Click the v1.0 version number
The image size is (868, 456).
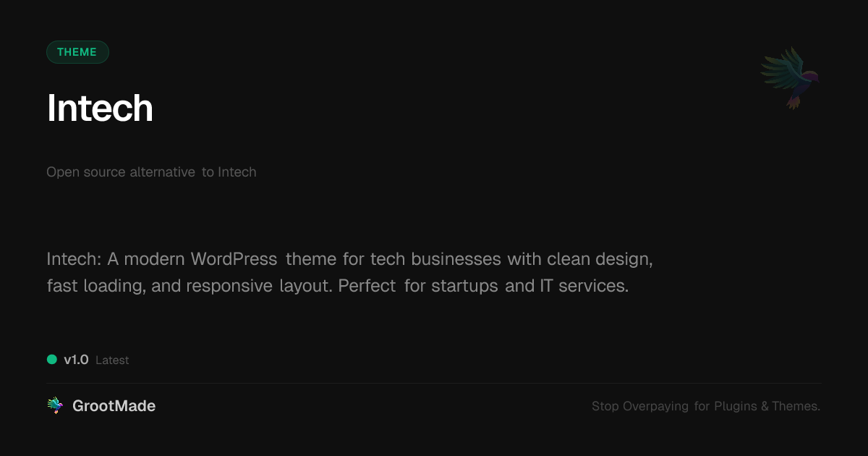pos(76,360)
